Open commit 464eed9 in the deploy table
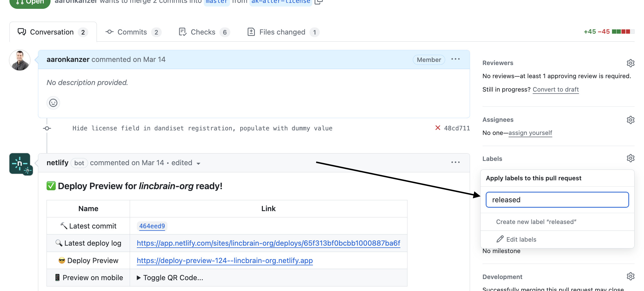Viewport: 644px width, 291px height. [x=152, y=226]
